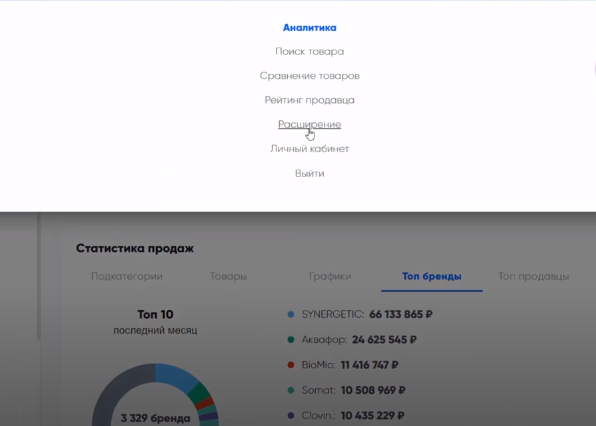This screenshot has height=426, width=596.
Task: Click the value 10 508 969 ₽
Action: pos(373,390)
